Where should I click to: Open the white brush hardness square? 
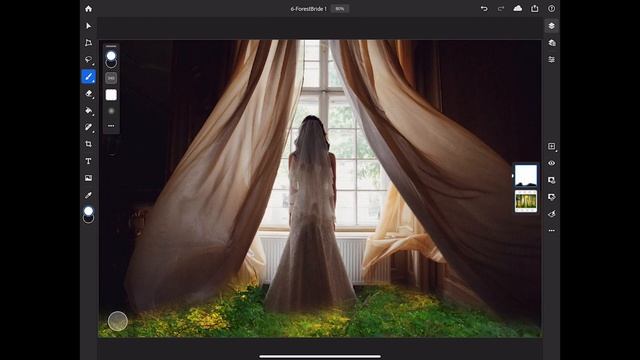(x=111, y=95)
